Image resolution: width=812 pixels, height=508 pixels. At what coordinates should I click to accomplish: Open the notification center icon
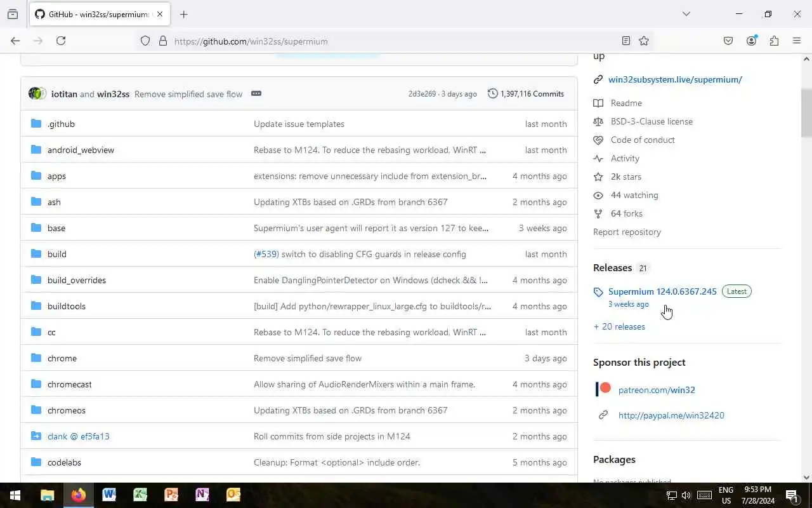point(792,495)
